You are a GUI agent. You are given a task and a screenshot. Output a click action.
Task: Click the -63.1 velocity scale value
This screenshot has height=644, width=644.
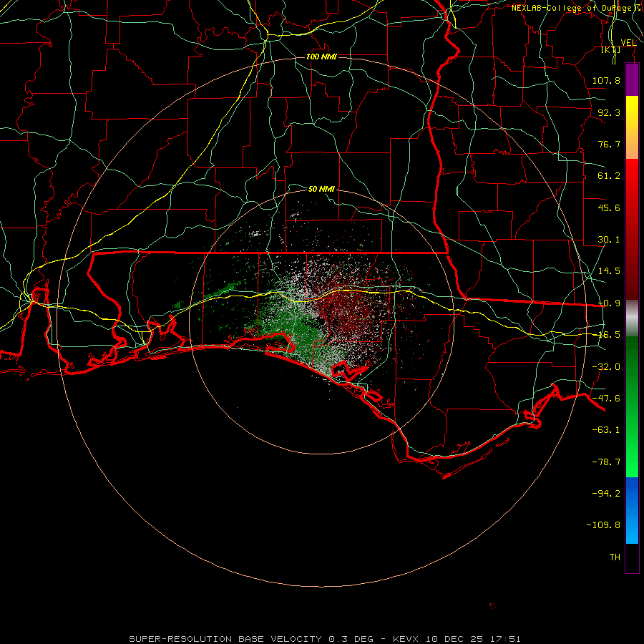[606, 430]
